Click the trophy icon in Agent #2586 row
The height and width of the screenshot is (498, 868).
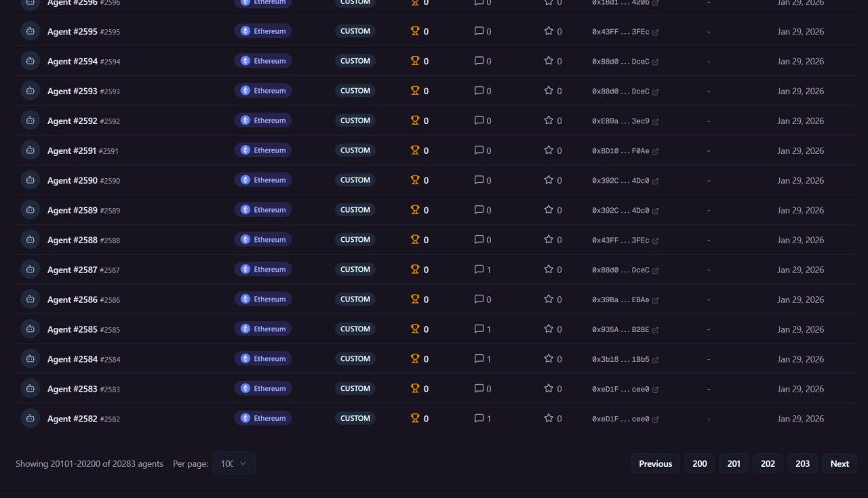pyautogui.click(x=415, y=299)
